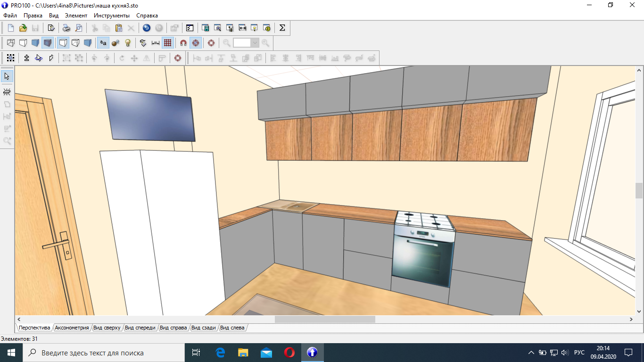644x362 pixels.
Task: Switch to the Вид сзади tab
Action: 204,328
